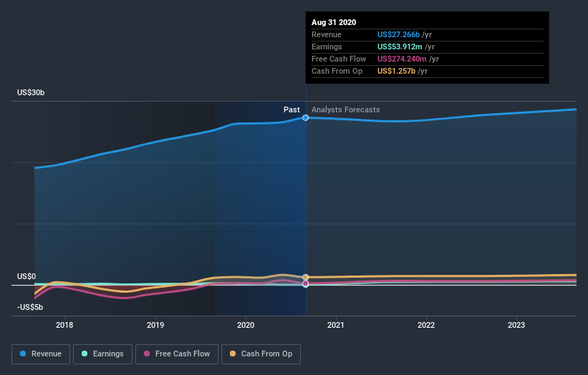Click the 2020 x-axis label

pos(246,325)
